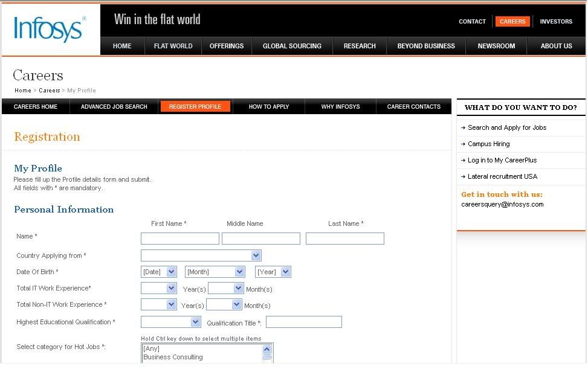Navigate to Offerings in main menu
Screen dimensions: 588x369
point(227,46)
